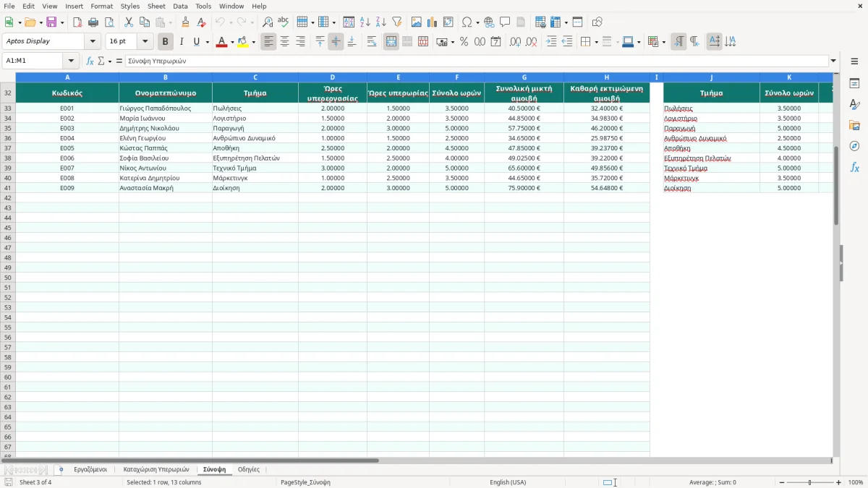868x488 pixels.
Task: Toggle Center Vertically alignment
Action: tap(336, 42)
